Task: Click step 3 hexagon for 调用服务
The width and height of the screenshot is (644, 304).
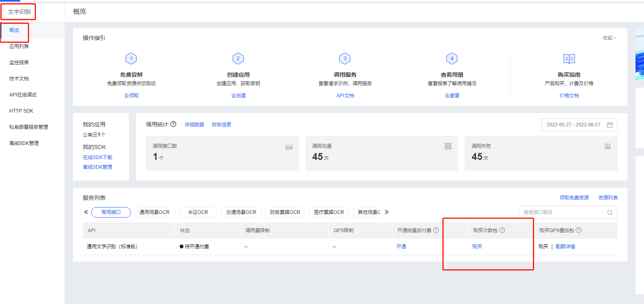Action: (x=345, y=59)
